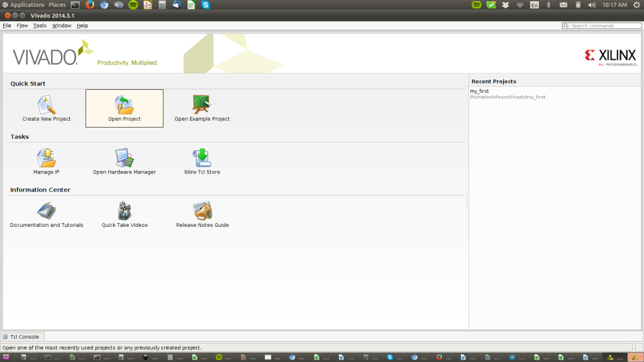Open the Release Notes Guide
Viewport: 644px width, 362px height.
pos(202,211)
